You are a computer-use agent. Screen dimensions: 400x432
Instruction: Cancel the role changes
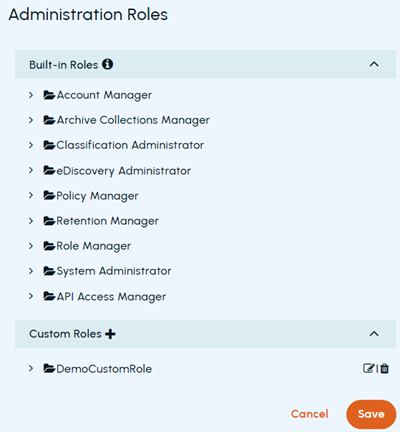point(310,414)
